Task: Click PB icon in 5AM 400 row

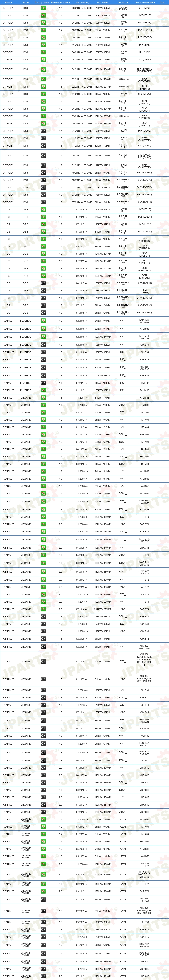Action: click(43, 390)
